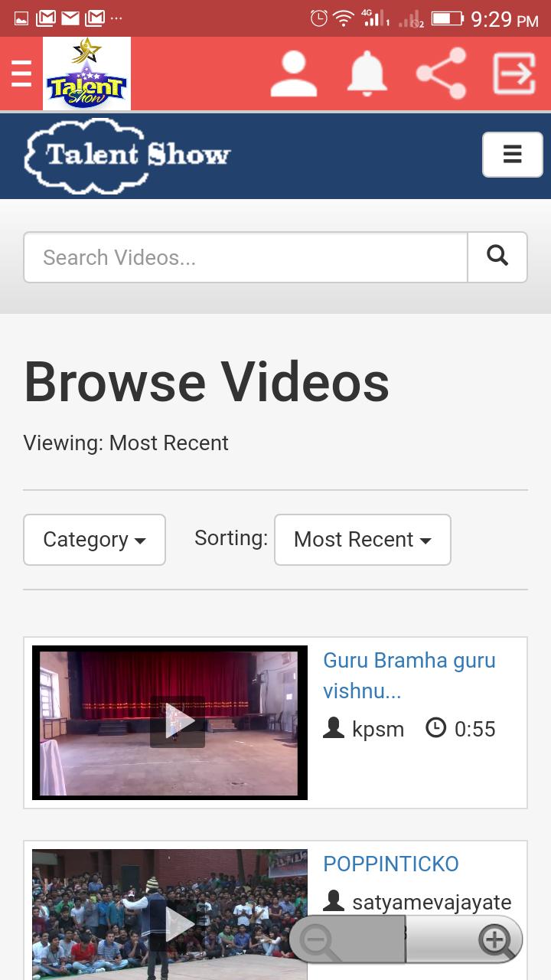Screen dimensions: 551x980
Task: Tap the Talent Show star logo
Action: coord(86,73)
